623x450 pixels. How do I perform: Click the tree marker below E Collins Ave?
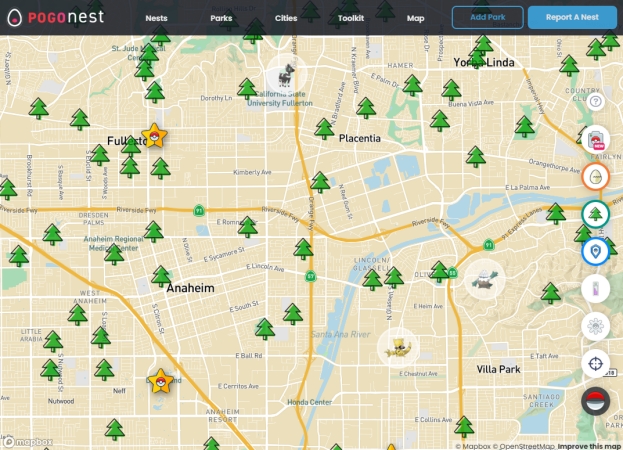click(x=464, y=427)
